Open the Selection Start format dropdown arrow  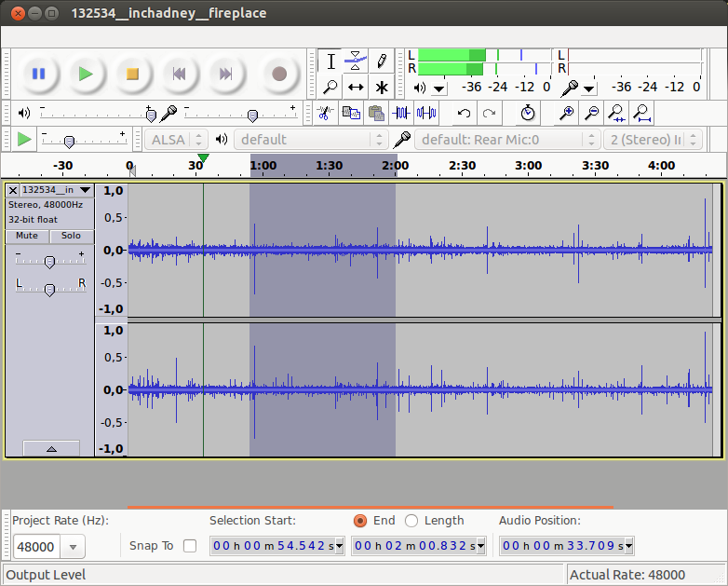pos(340,546)
